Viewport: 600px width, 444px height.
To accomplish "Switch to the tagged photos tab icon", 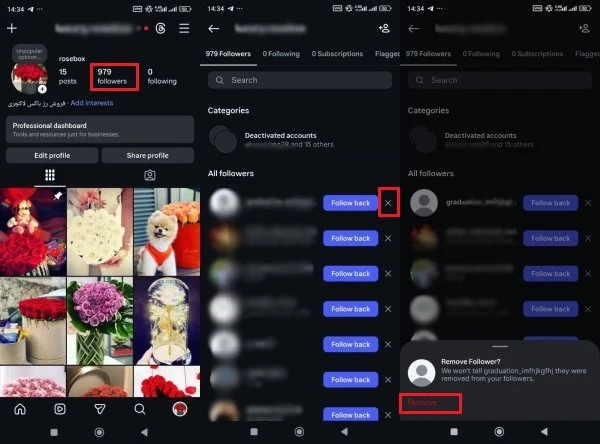I will (149, 175).
